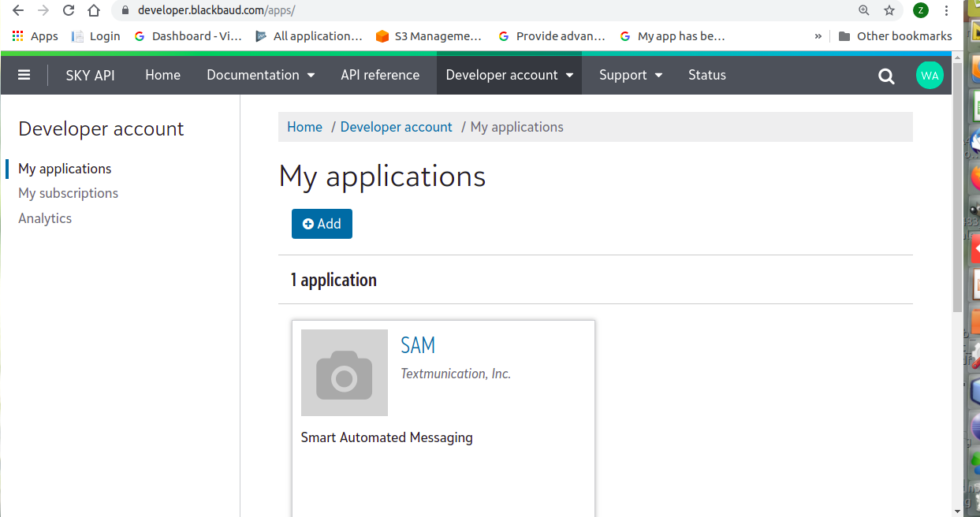Open the S3 Manageme... bookmark
The height and width of the screenshot is (517, 980).
point(429,35)
